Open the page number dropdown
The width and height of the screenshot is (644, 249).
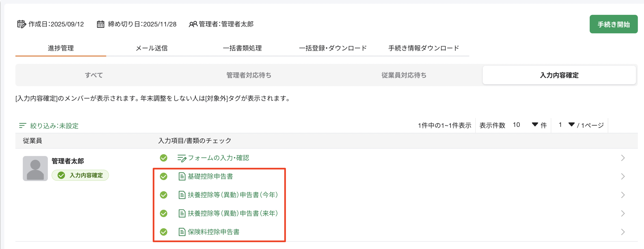tap(571, 125)
